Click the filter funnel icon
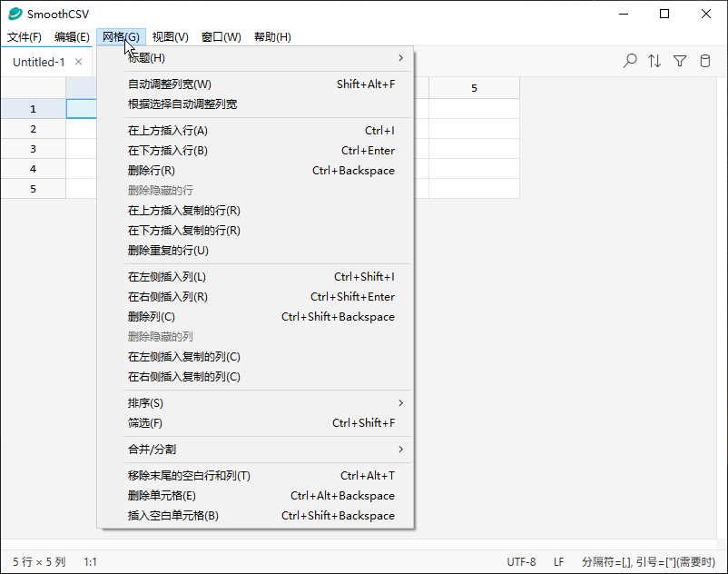Viewport: 728px width, 574px height. pos(680,61)
